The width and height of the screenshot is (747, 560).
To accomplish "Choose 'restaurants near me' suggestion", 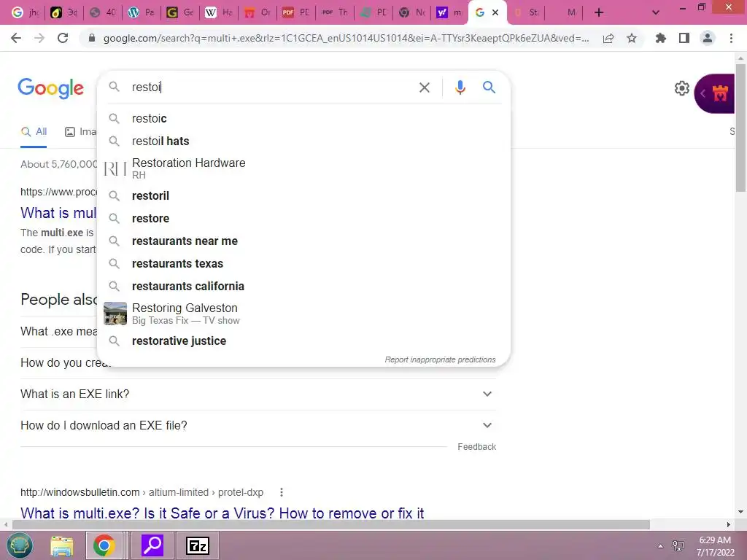I will [303, 241].
